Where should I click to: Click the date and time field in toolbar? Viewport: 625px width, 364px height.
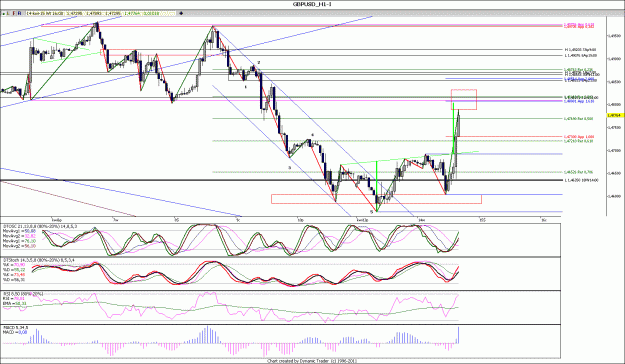click(x=45, y=13)
